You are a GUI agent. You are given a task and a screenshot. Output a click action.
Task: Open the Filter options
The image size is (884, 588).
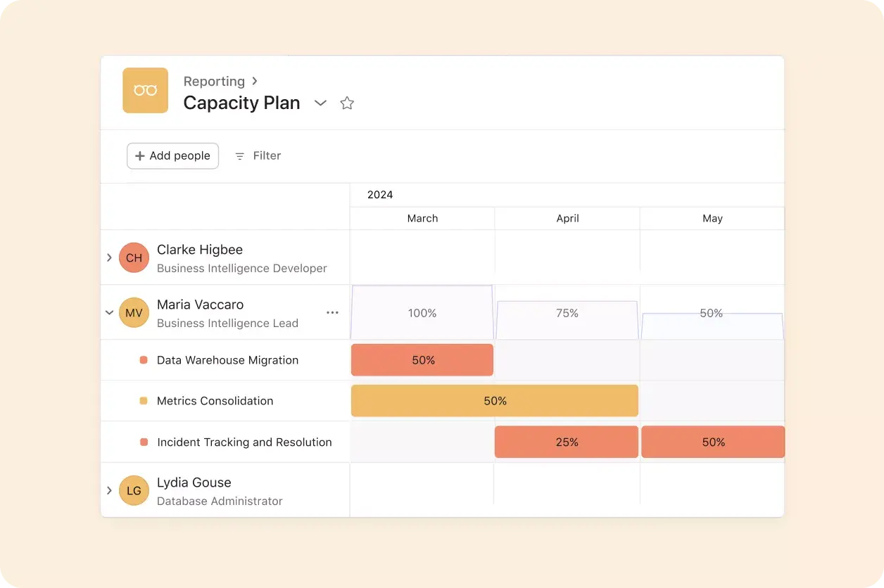coord(258,155)
